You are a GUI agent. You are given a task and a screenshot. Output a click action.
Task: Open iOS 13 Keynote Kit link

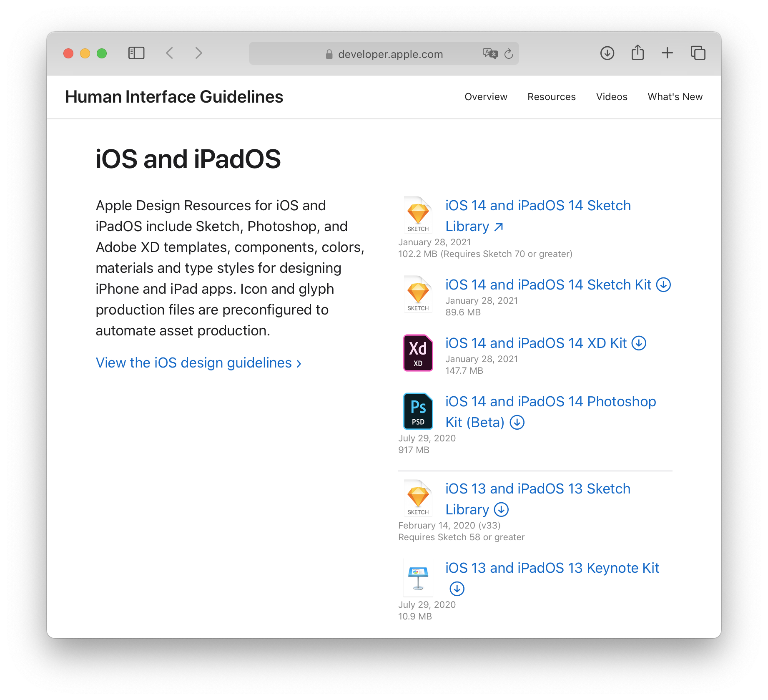(x=552, y=568)
